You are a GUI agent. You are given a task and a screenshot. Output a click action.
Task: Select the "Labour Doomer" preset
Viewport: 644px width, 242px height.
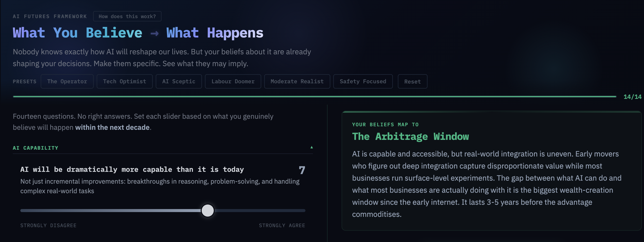coord(233,81)
